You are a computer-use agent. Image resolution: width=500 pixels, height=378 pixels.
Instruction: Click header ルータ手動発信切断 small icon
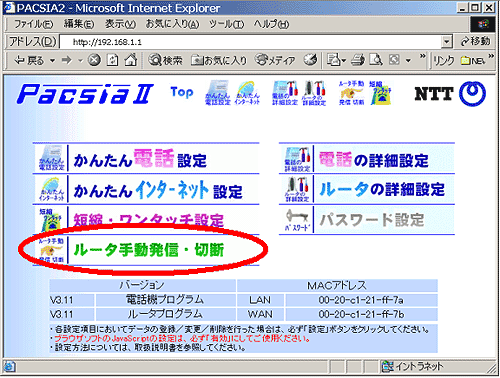point(352,93)
